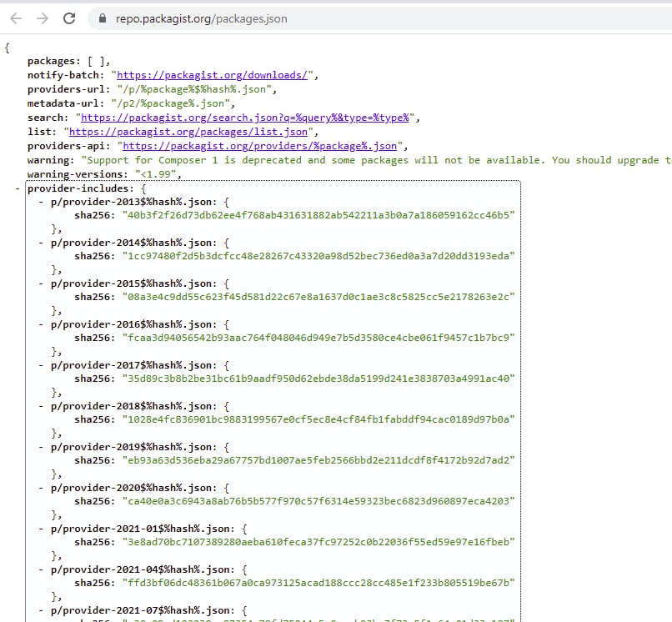Open the packages/list.json link
672x622 pixels.
[x=188, y=132]
